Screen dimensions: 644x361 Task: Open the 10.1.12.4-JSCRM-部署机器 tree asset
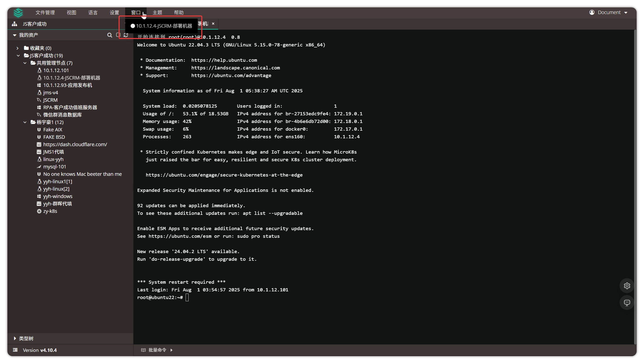pyautogui.click(x=72, y=78)
